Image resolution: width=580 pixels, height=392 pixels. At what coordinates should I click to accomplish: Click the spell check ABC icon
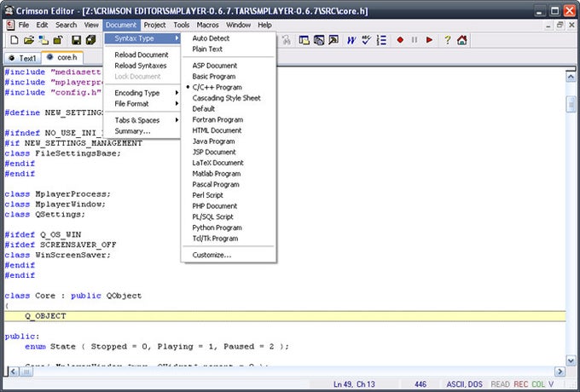click(366, 40)
